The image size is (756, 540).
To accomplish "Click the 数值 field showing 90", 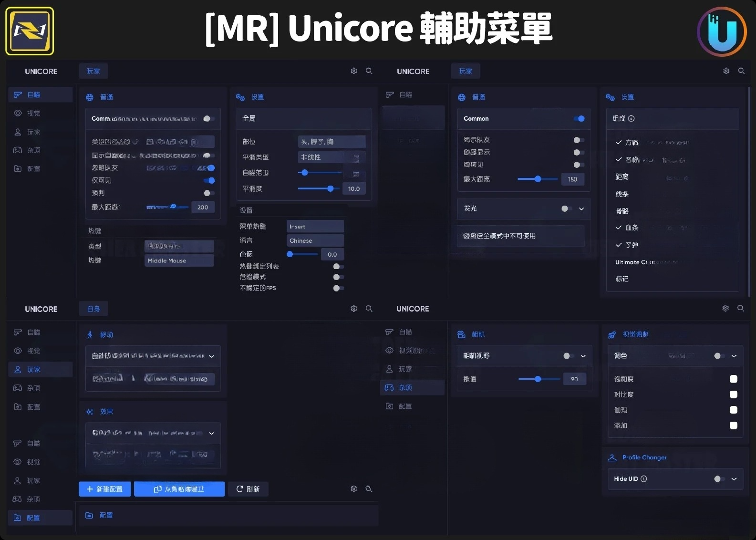I will (x=574, y=379).
